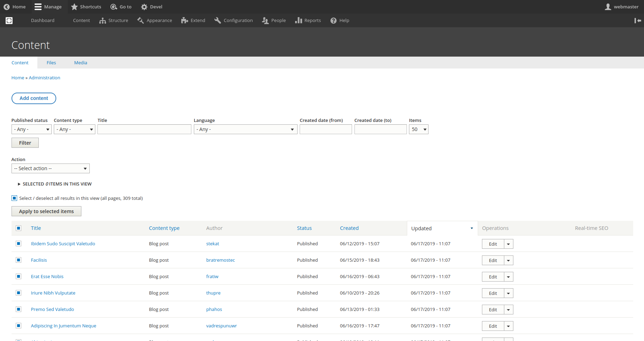
Task: Open Shortcuts via the star icon
Action: pos(74,7)
